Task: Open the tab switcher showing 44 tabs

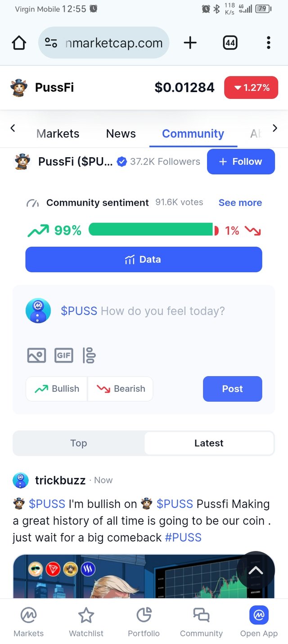Action: pos(230,43)
